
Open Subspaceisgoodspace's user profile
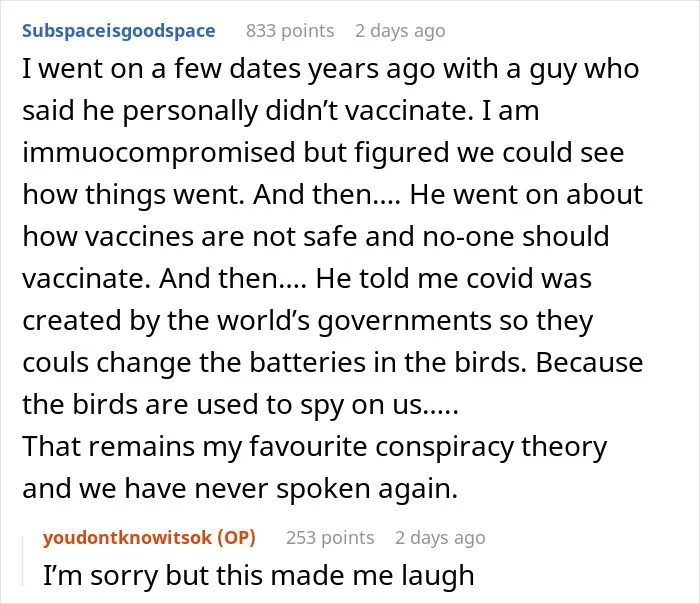119,31
